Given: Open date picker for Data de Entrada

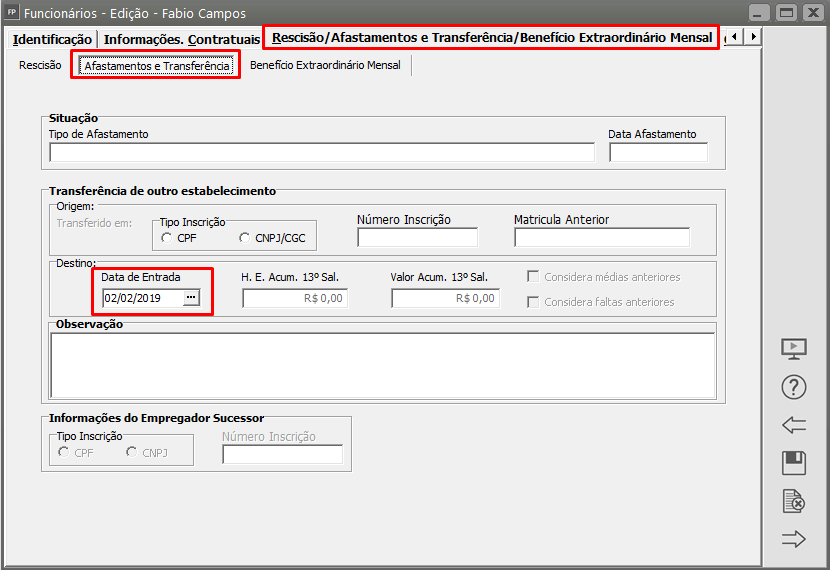Looking at the screenshot, I should pyautogui.click(x=191, y=298).
